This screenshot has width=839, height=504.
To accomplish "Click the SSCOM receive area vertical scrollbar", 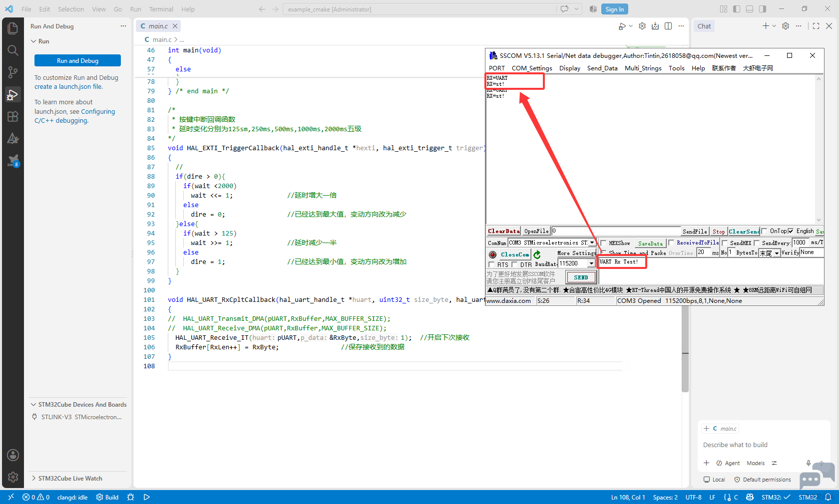I will coord(819,149).
